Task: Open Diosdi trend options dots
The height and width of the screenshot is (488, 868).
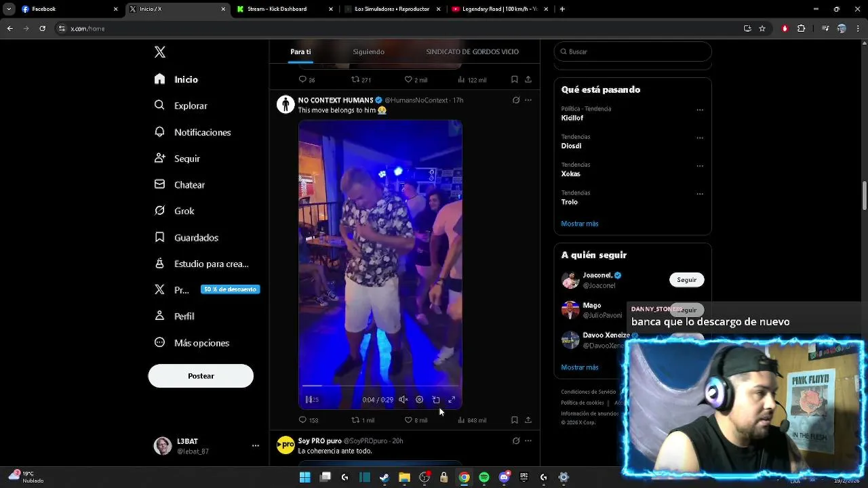Action: (700, 138)
